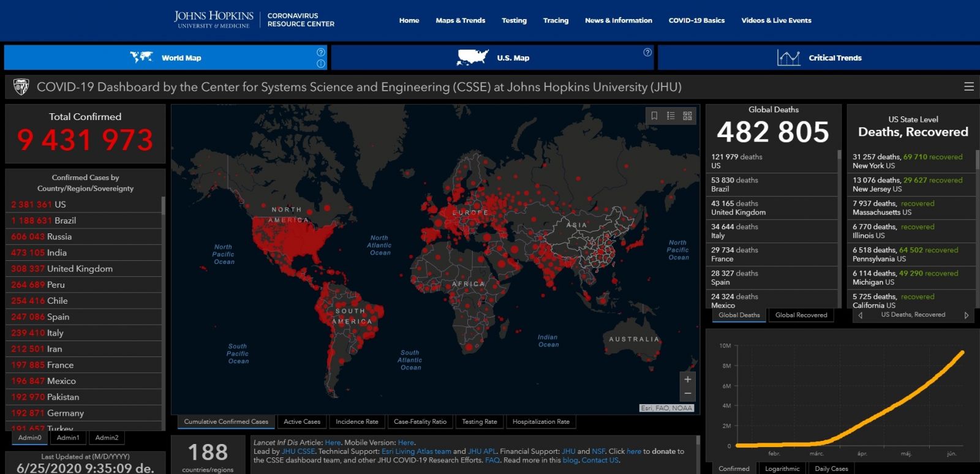Image resolution: width=980 pixels, height=474 pixels.
Task: Select Michigan US state row
Action: pos(913,277)
